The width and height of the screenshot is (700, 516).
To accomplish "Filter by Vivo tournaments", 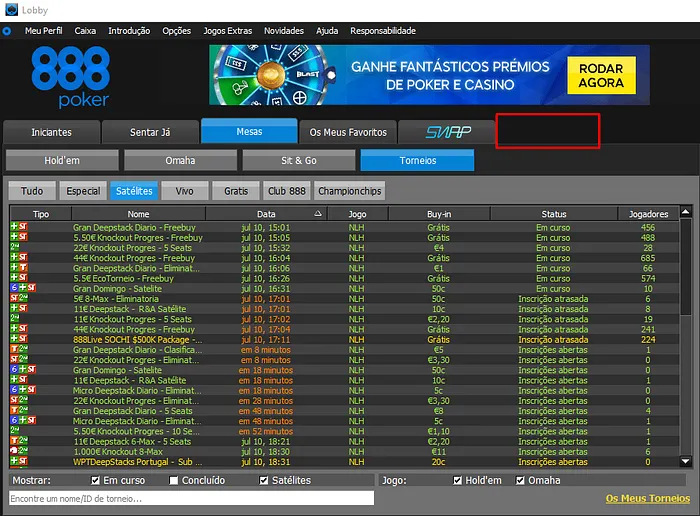I will click(184, 191).
